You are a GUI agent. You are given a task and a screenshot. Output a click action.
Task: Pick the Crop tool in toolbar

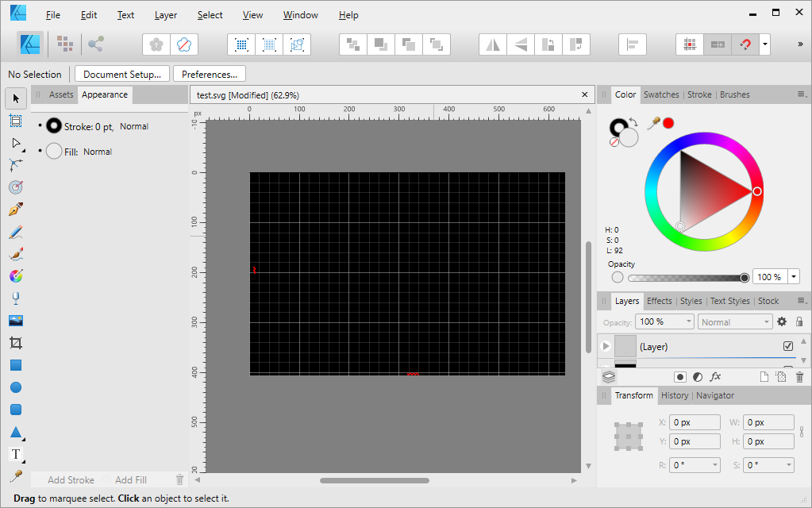(15, 343)
